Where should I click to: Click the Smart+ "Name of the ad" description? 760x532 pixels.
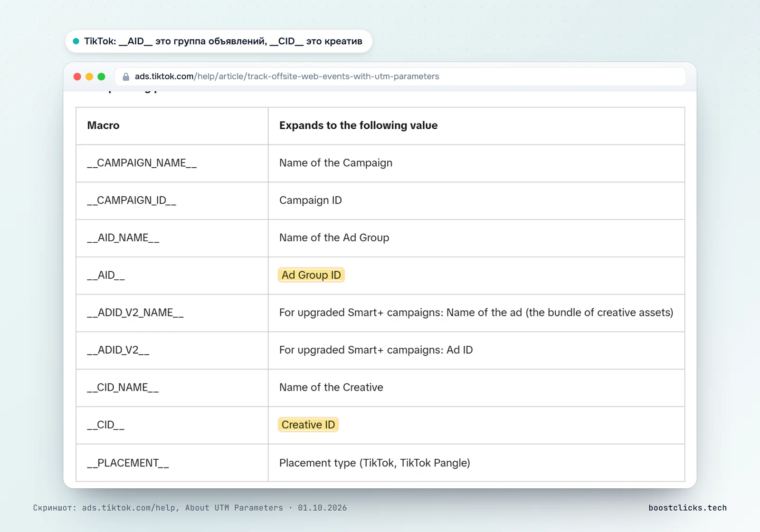[476, 313]
